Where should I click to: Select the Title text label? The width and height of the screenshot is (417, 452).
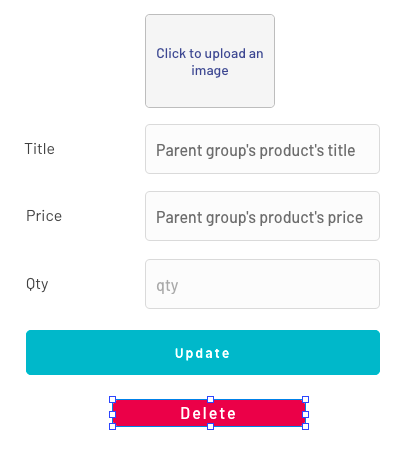pos(40,149)
